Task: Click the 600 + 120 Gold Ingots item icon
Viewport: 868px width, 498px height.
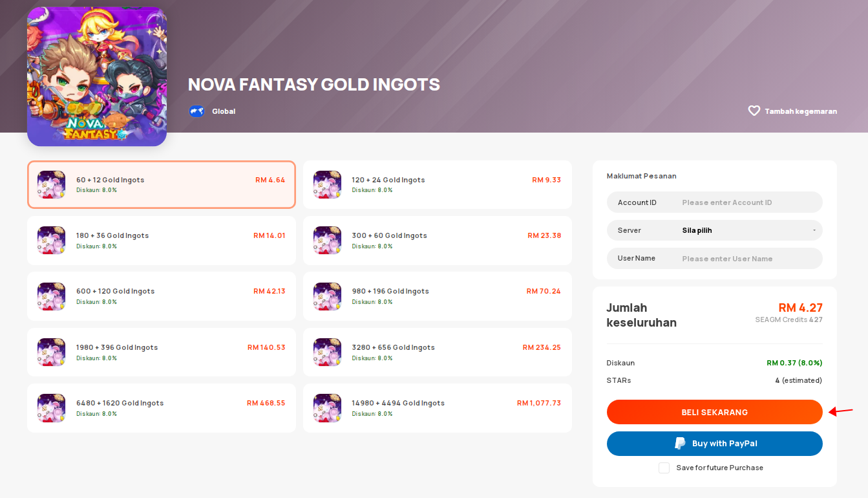Action: 51,296
